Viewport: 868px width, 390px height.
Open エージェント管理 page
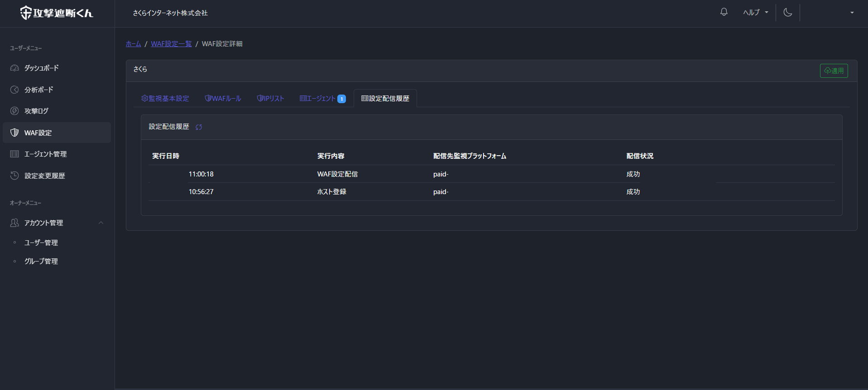45,154
